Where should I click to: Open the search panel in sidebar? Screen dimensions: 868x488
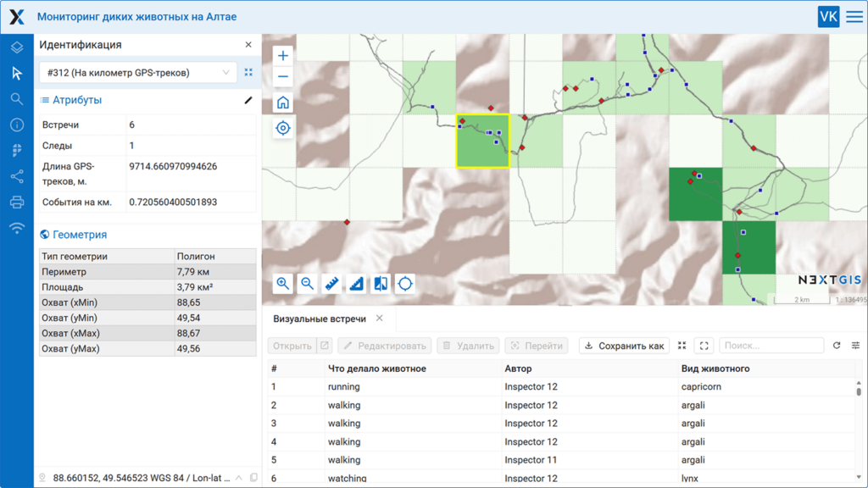pos(17,99)
